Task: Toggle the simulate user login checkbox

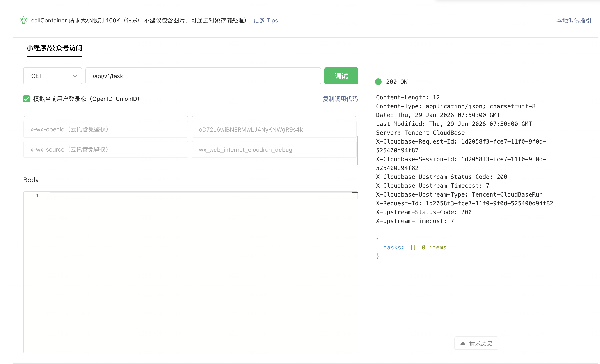Action: click(x=27, y=99)
